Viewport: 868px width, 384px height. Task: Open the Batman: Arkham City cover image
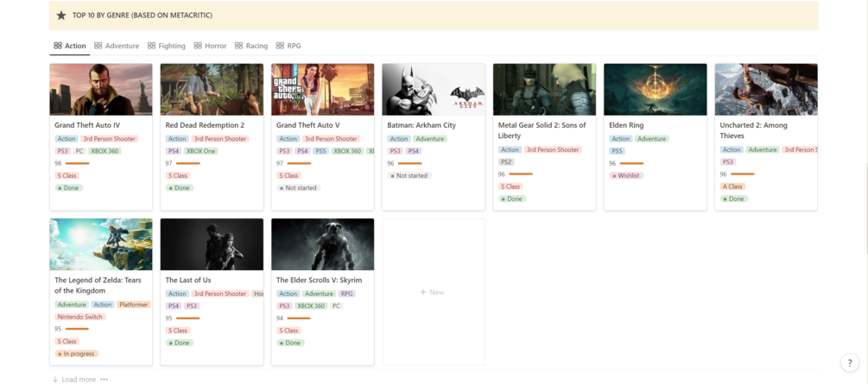[434, 90]
